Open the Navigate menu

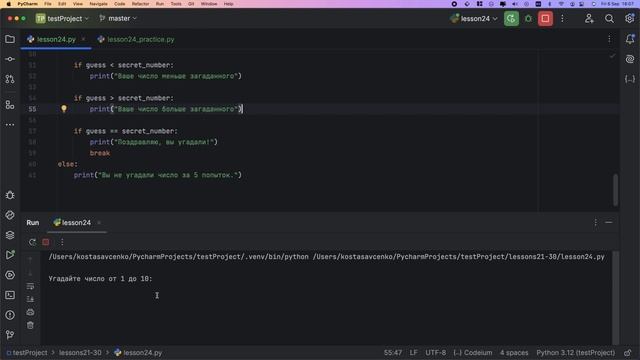pos(98,4)
